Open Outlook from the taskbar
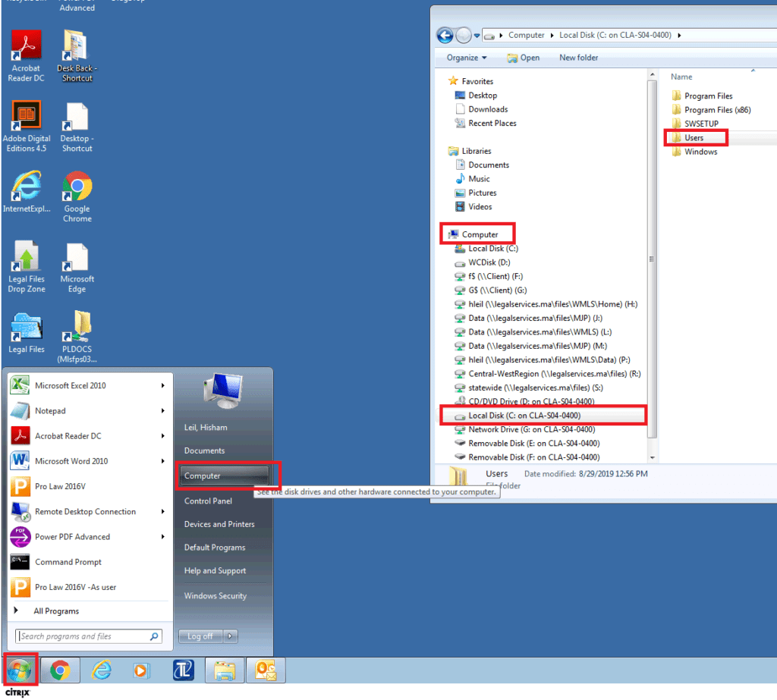 point(266,670)
